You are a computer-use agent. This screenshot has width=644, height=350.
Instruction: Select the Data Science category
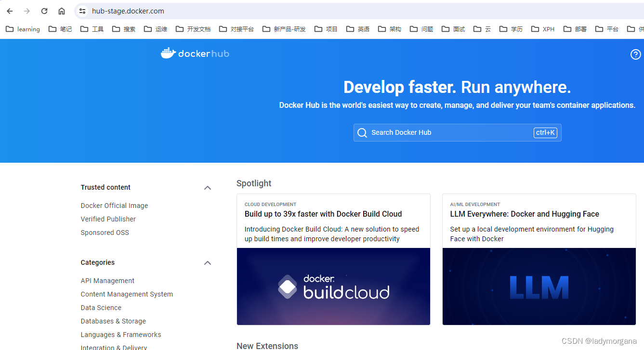101,308
